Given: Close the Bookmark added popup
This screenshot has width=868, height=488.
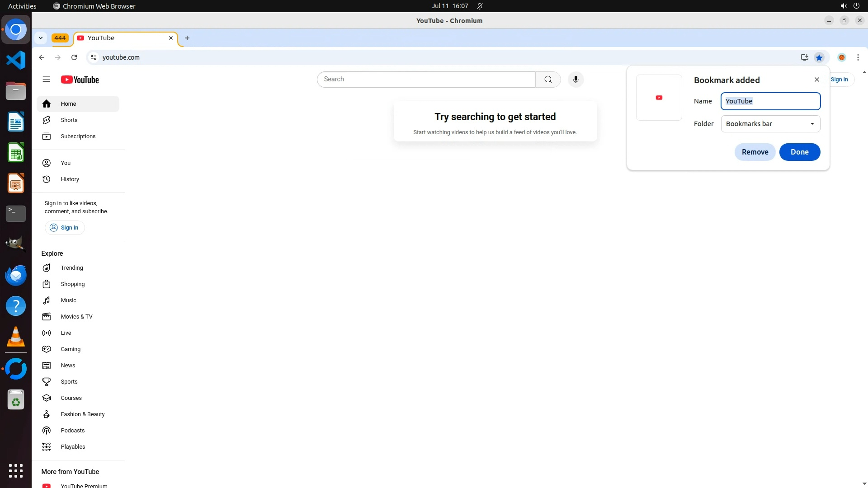Looking at the screenshot, I should tap(816, 80).
